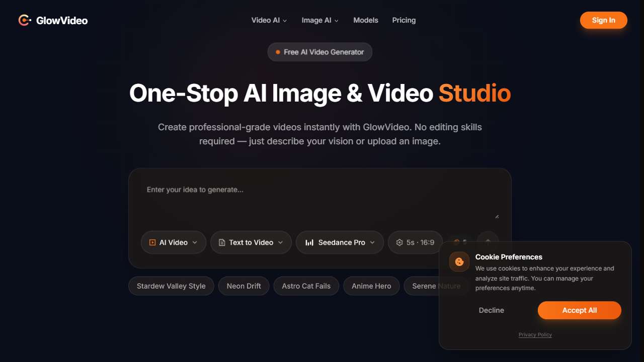Open the AI Video mode dropdown

(195, 242)
